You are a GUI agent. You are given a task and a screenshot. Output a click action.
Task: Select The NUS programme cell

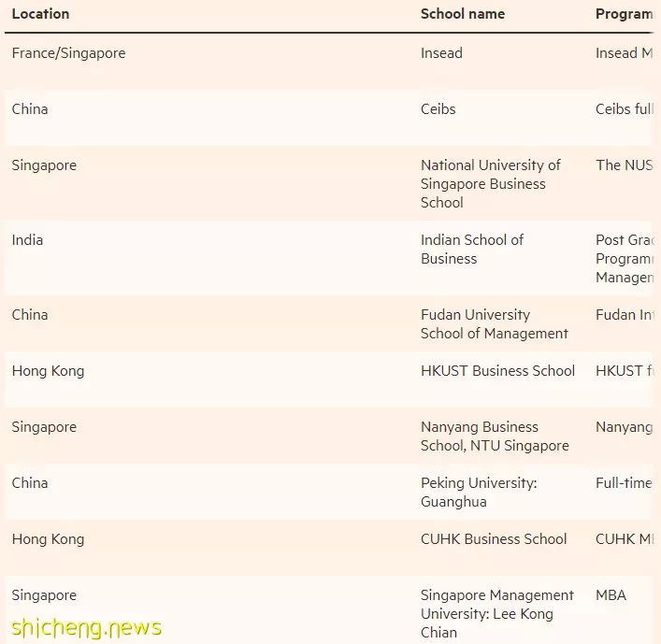tap(625, 165)
